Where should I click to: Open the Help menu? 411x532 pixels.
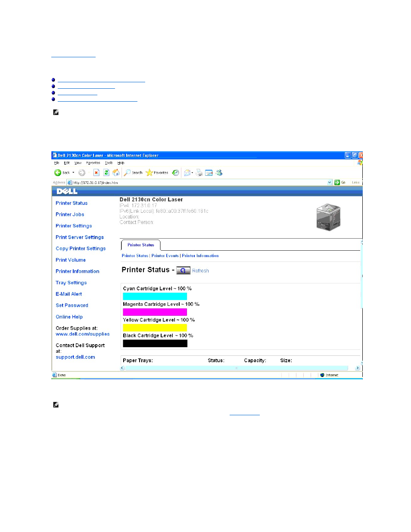(x=121, y=163)
